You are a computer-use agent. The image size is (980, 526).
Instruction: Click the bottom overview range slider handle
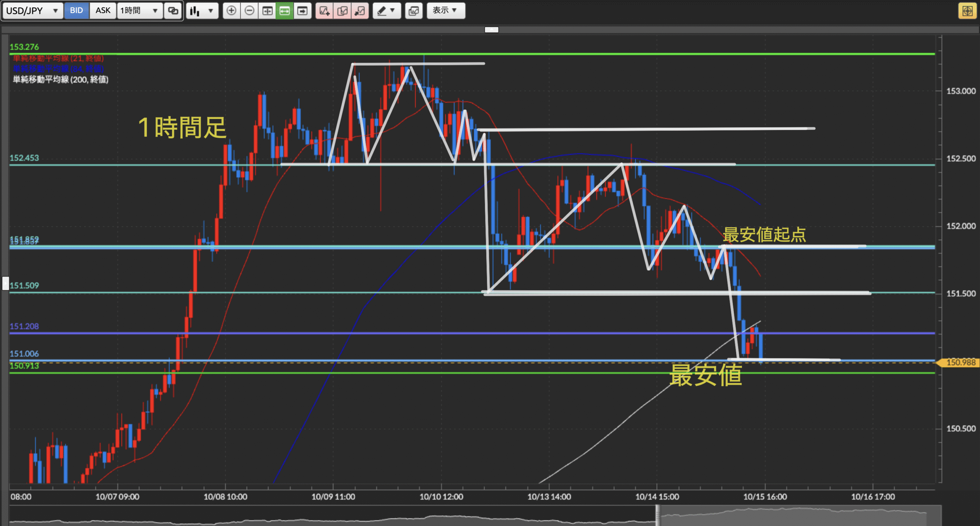[x=657, y=516]
